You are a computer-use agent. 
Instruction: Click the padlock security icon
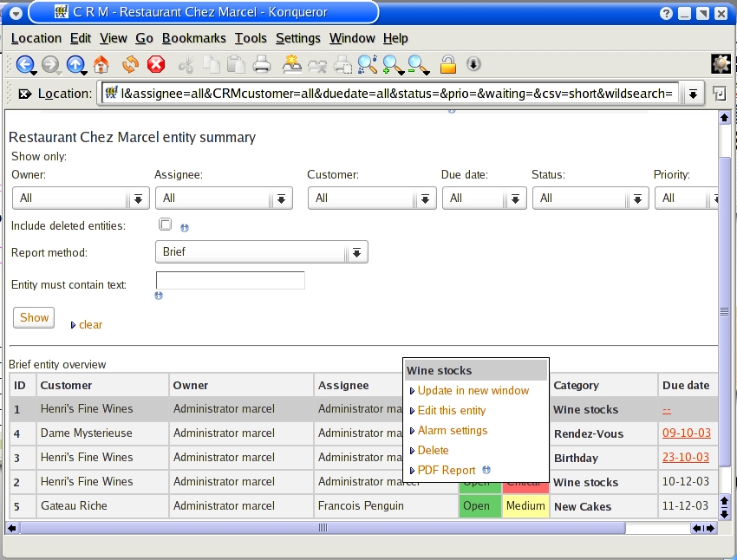click(x=450, y=64)
